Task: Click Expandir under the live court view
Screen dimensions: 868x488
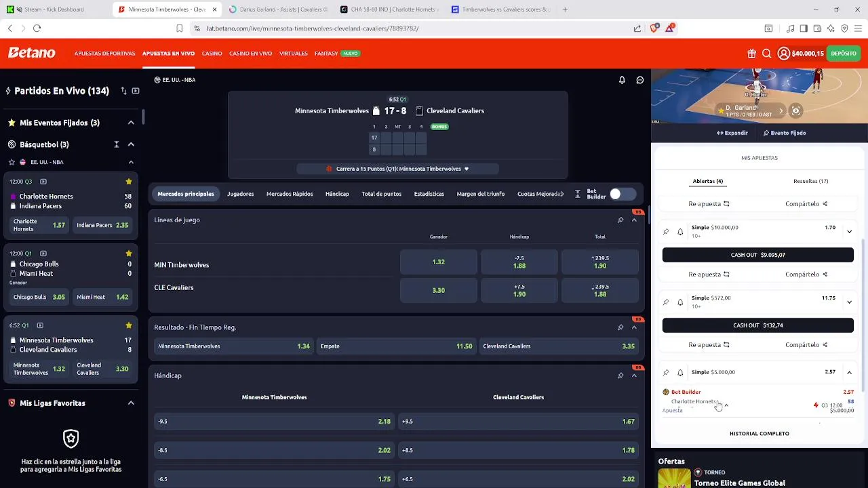Action: (732, 133)
